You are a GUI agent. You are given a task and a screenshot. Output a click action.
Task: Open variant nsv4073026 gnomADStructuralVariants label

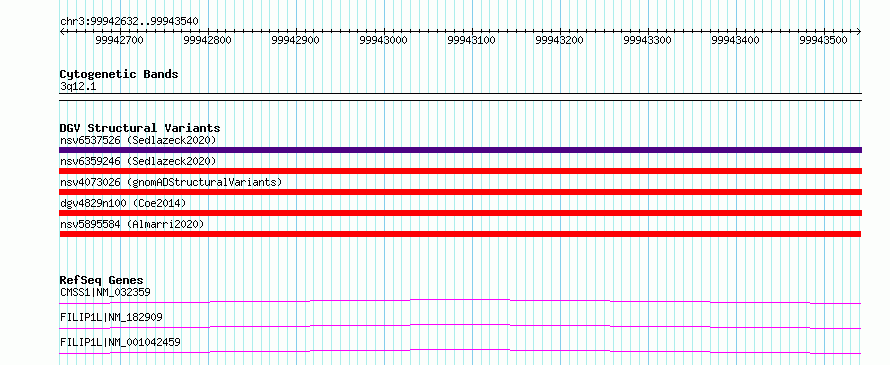click(171, 182)
